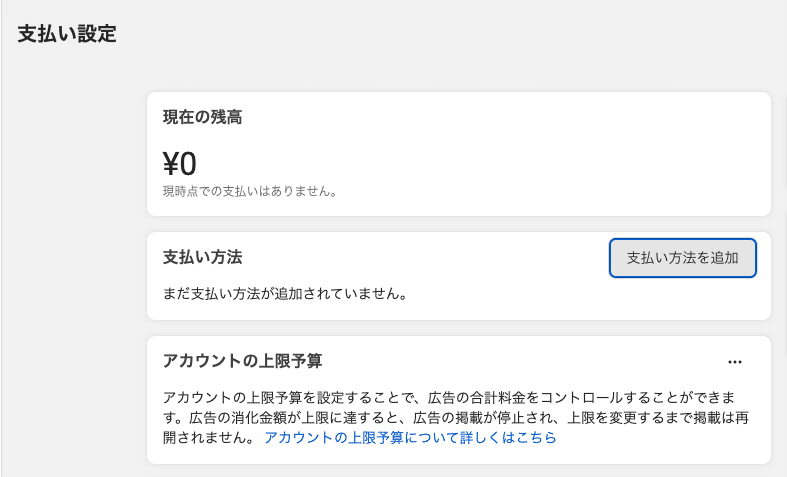Click the 支払い設定 page title
Viewport: 787px width, 477px height.
[67, 34]
